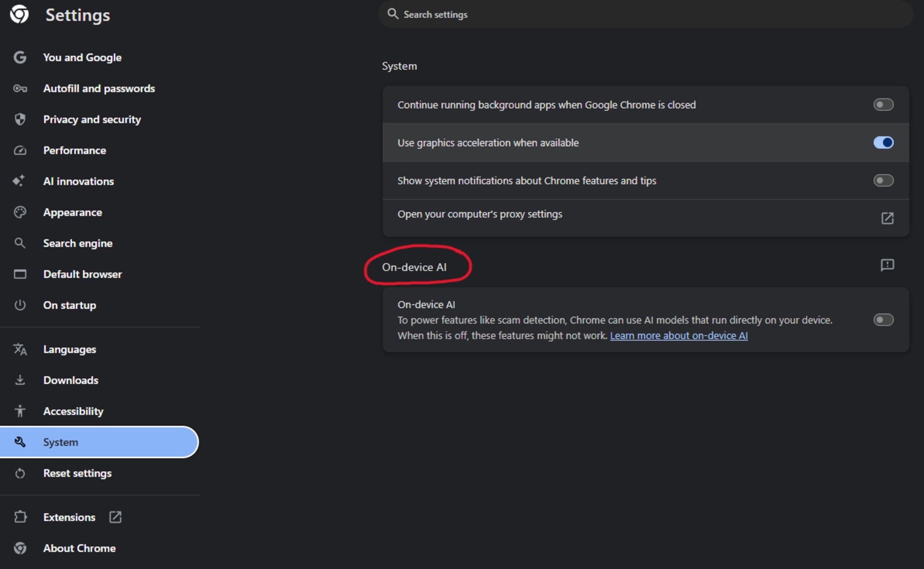Screen dimensions: 924x569
Task: Click the search magnifier in Search settings
Action: coord(393,14)
